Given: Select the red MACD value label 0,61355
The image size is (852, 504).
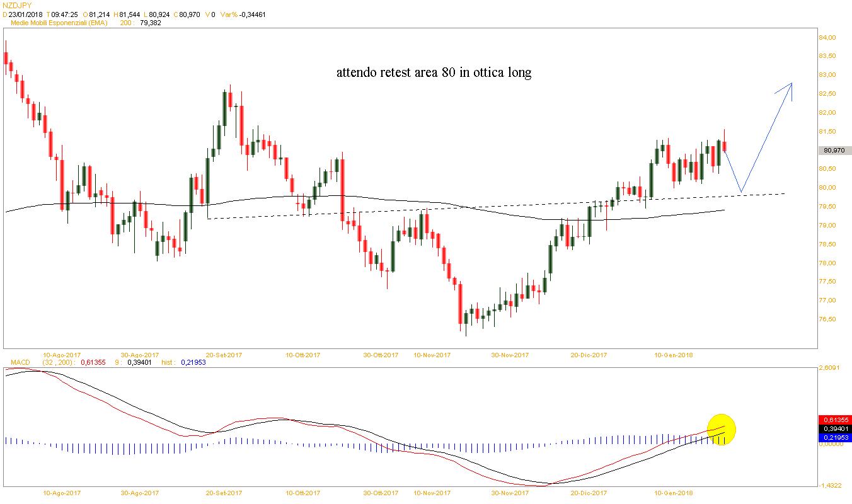Looking at the screenshot, I should [x=834, y=420].
